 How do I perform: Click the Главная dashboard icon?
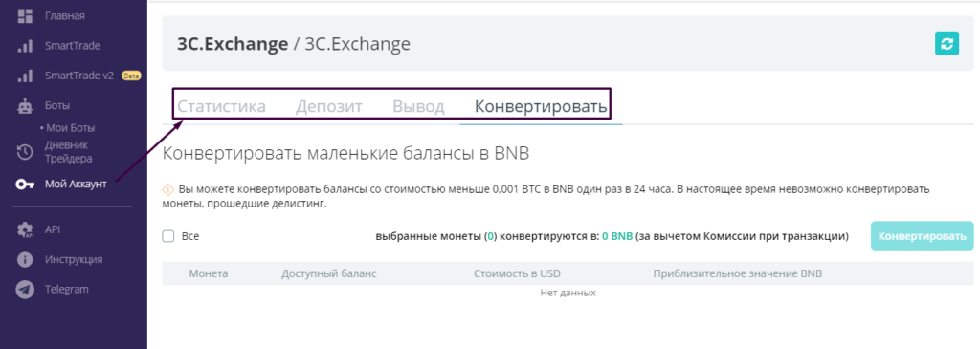tap(24, 16)
